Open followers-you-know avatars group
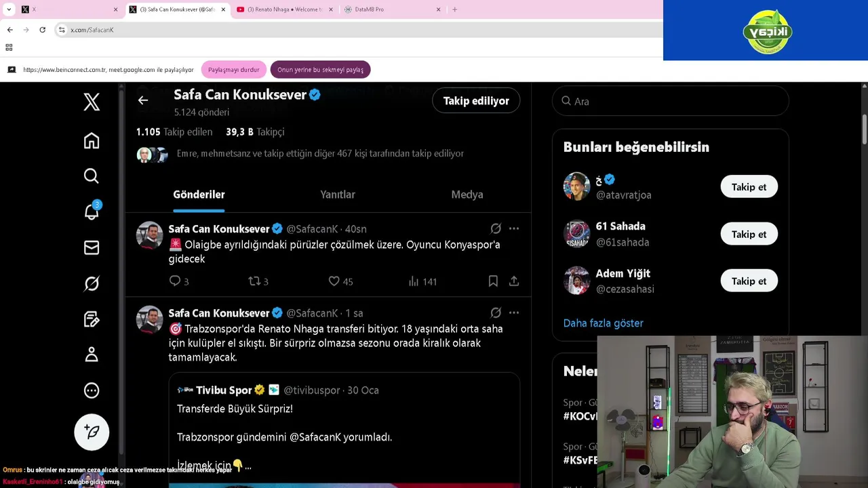The width and height of the screenshot is (868, 488). pos(152,155)
